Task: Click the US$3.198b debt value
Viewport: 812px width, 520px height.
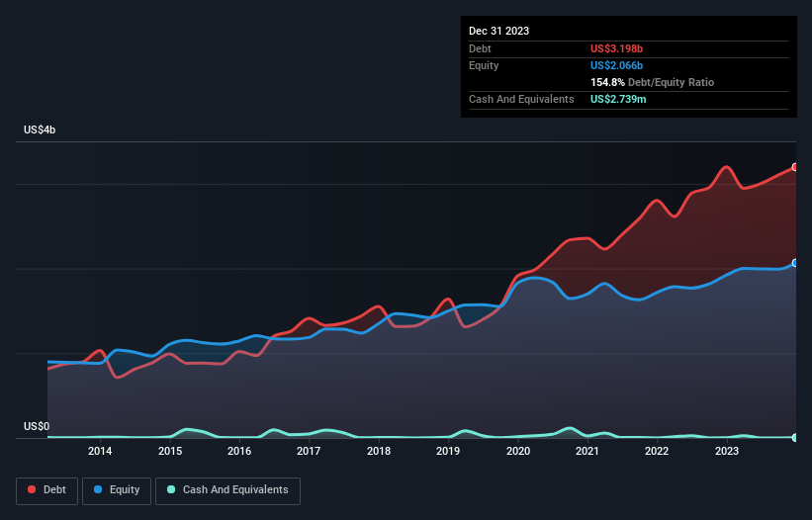Action: (x=616, y=48)
